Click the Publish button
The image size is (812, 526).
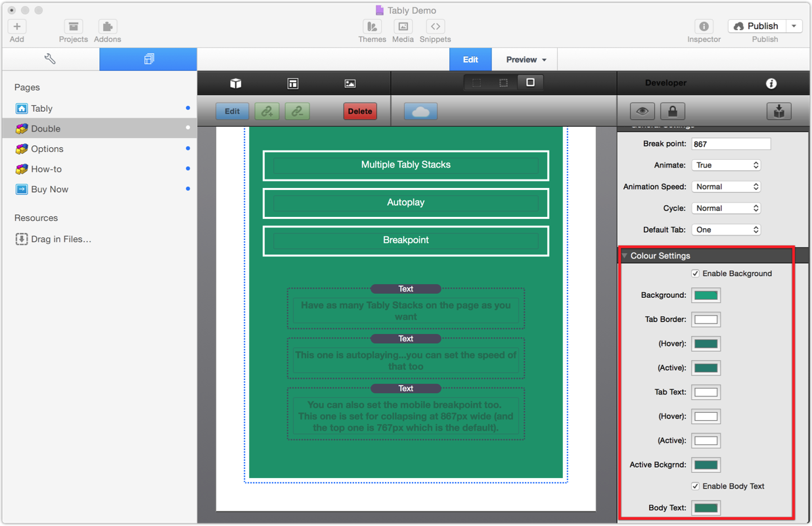coord(757,26)
